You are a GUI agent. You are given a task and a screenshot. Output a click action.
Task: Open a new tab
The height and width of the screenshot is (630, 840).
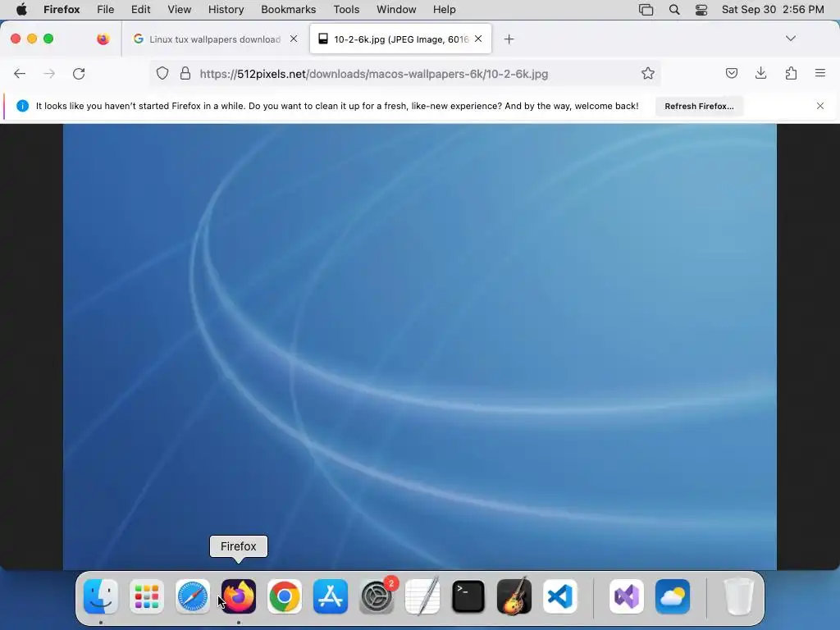509,39
